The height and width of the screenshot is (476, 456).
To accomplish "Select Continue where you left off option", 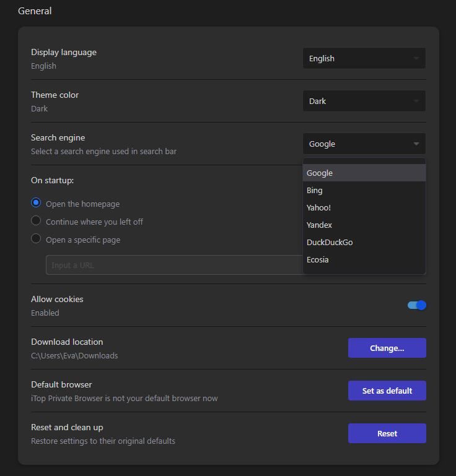I will (x=36, y=221).
